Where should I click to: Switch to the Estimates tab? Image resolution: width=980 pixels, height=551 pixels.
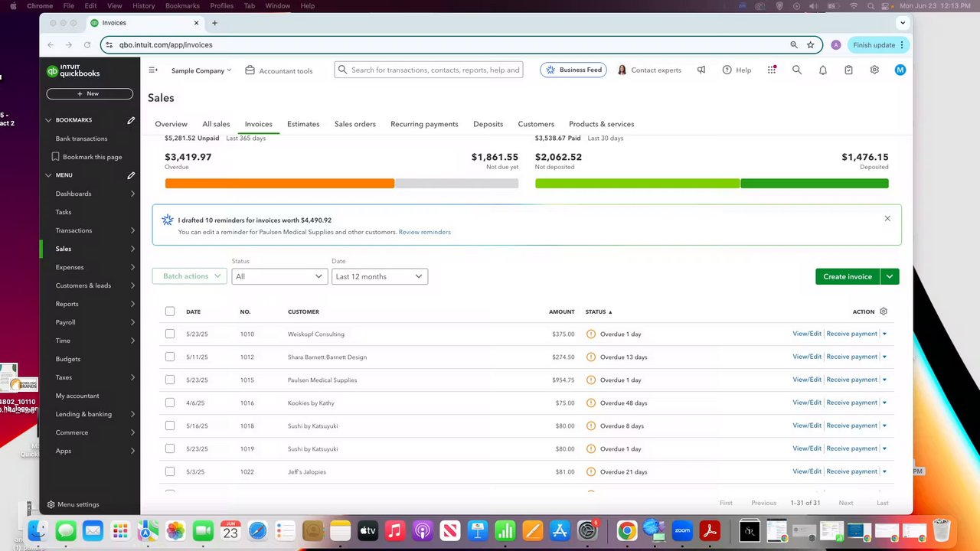303,124
